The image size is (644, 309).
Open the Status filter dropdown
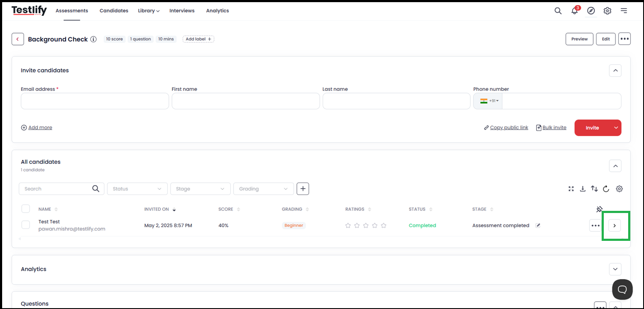[137, 189]
